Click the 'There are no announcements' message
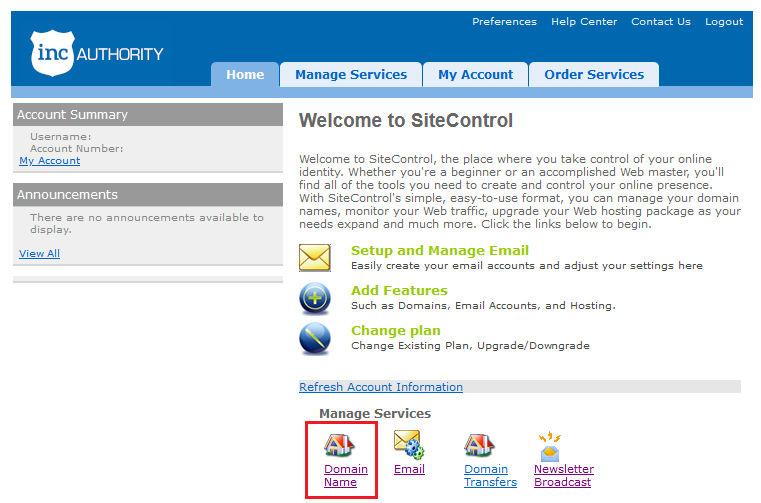761x503 pixels. (147, 223)
